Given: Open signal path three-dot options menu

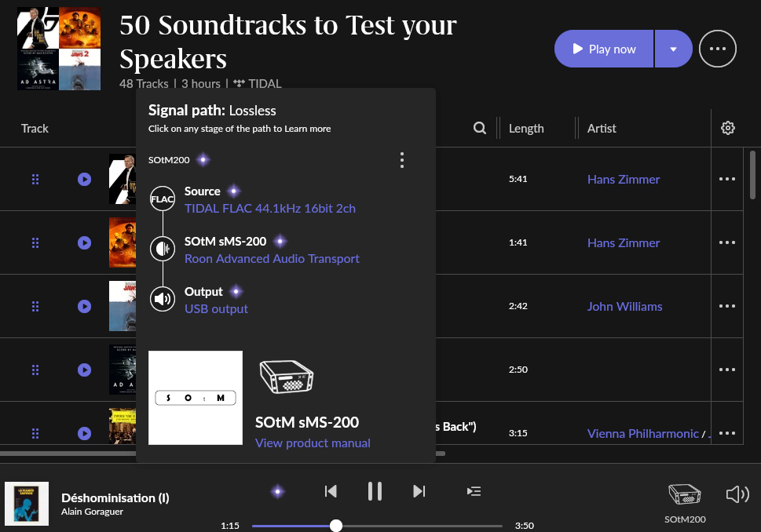Looking at the screenshot, I should pos(402,160).
